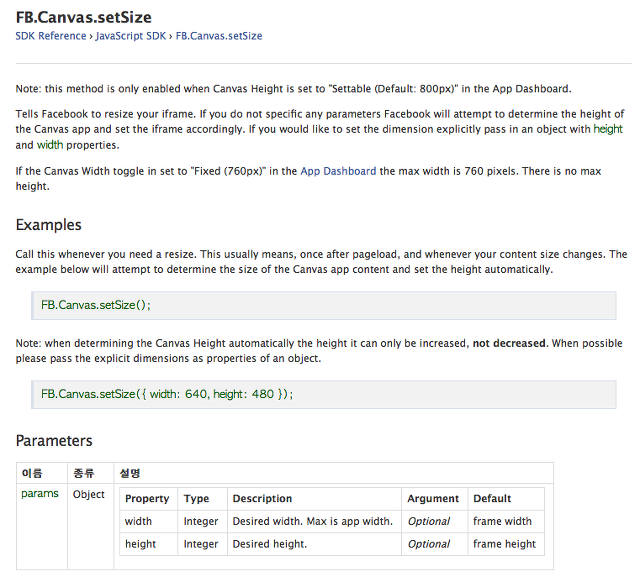Screen dimensions: 640x582
Task: Click the FB.Canvas.setSize page title
Action: (84, 18)
